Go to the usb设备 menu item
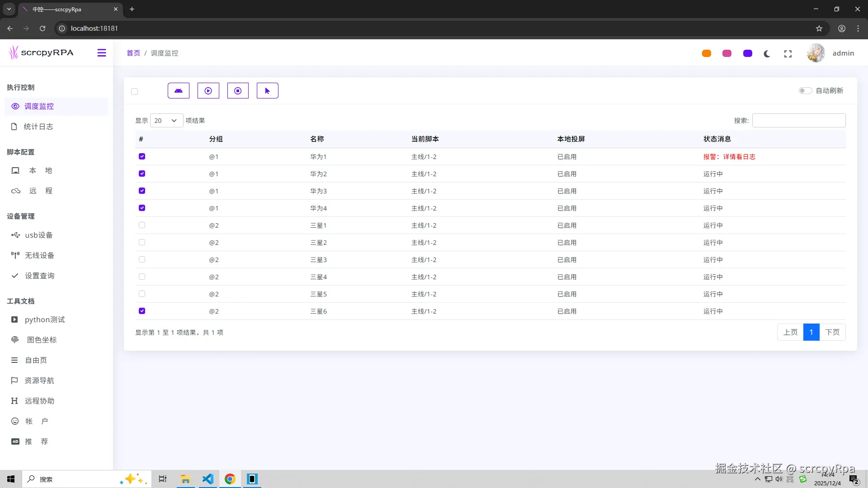This screenshot has width=868, height=488. pyautogui.click(x=39, y=235)
